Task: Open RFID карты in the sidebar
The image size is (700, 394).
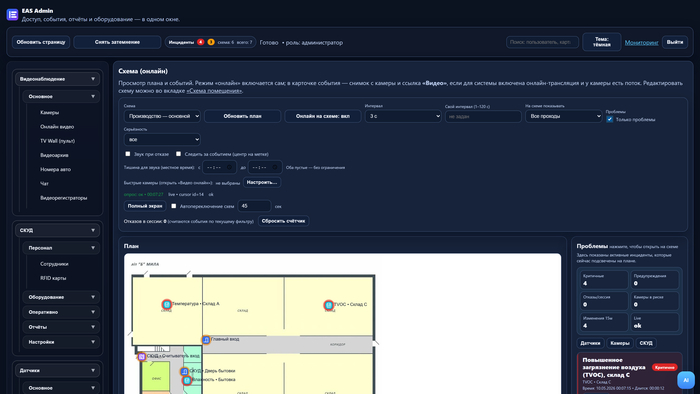Action: 53,278
